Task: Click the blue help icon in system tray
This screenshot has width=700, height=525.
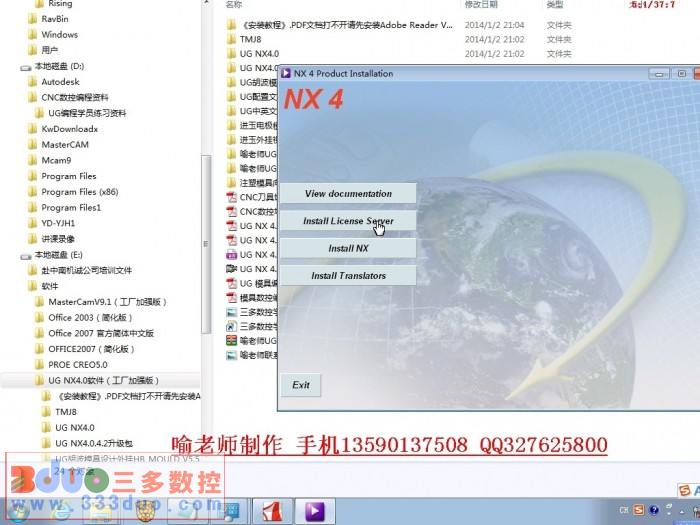Action: (x=654, y=510)
